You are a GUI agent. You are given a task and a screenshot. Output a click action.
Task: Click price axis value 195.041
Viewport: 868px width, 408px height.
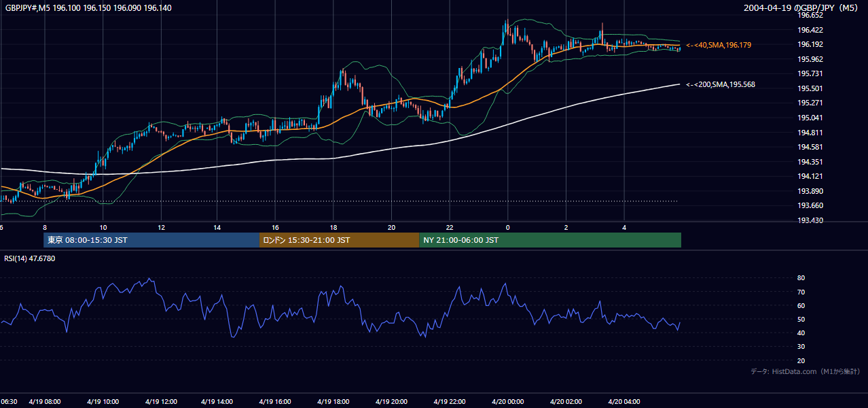coord(810,118)
